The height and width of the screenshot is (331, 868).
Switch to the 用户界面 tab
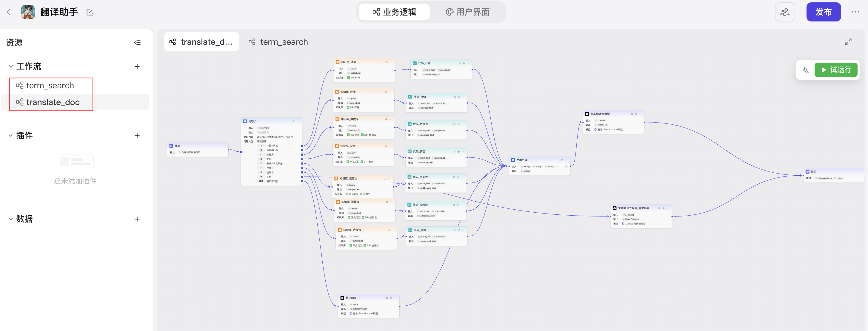tap(468, 12)
